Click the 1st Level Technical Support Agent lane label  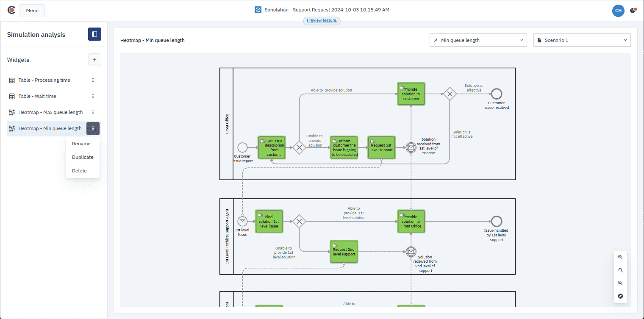click(227, 236)
